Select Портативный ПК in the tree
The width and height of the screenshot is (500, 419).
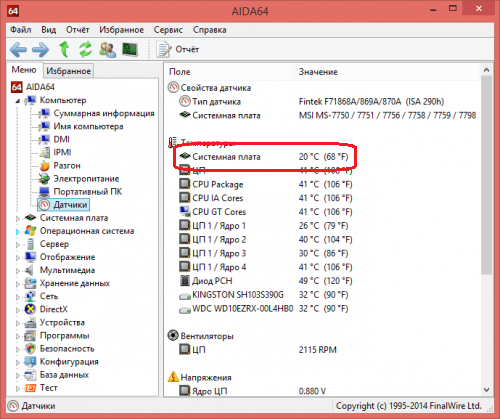pyautogui.click(x=88, y=192)
